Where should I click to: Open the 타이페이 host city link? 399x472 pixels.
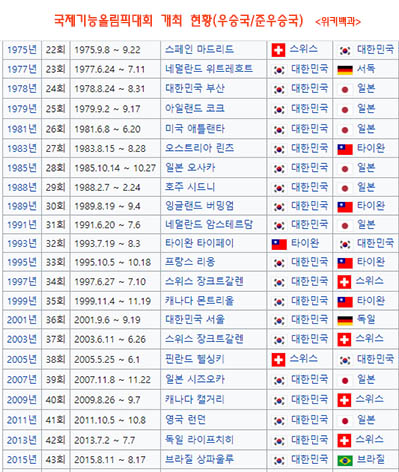coord(215,243)
